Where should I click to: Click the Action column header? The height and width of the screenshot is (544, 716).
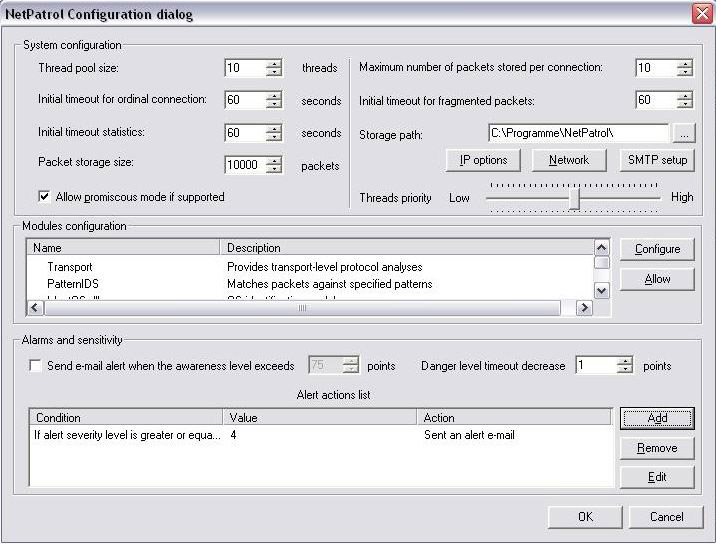click(x=514, y=417)
